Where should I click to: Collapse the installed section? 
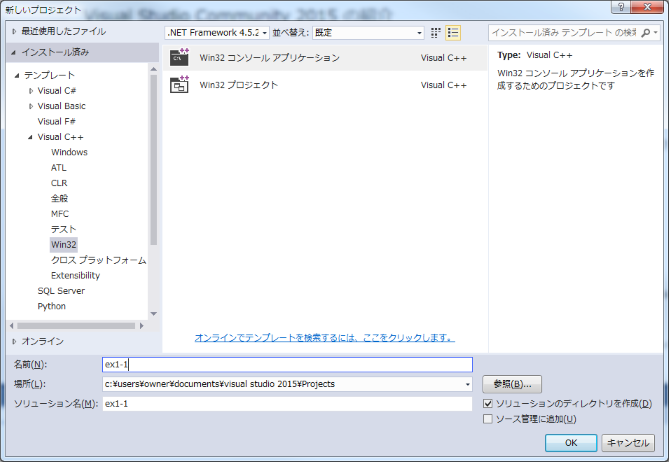pyautogui.click(x=13, y=52)
